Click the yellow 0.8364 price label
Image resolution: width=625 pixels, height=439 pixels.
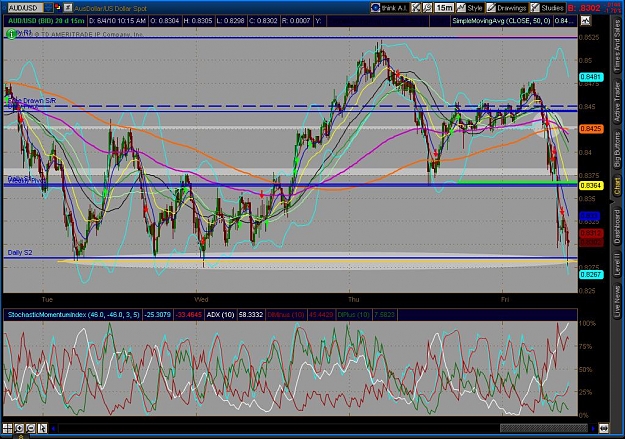(591, 185)
